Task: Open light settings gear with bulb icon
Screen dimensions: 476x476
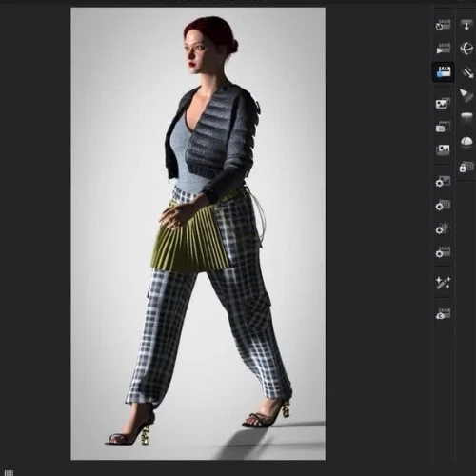Action: (444, 228)
